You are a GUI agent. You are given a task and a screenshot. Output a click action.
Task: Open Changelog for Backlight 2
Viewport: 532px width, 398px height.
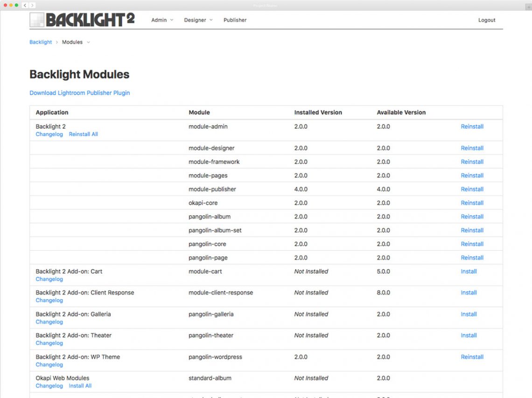coord(49,134)
